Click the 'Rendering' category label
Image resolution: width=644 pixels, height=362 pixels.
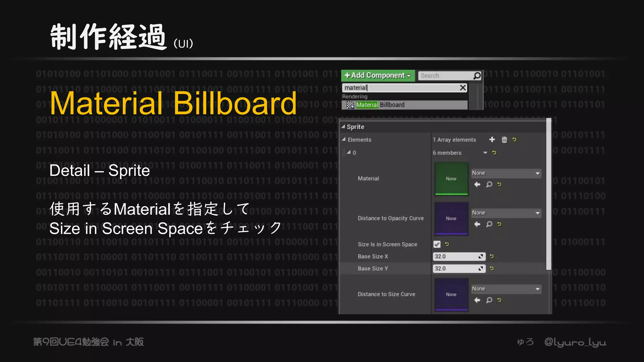355,96
